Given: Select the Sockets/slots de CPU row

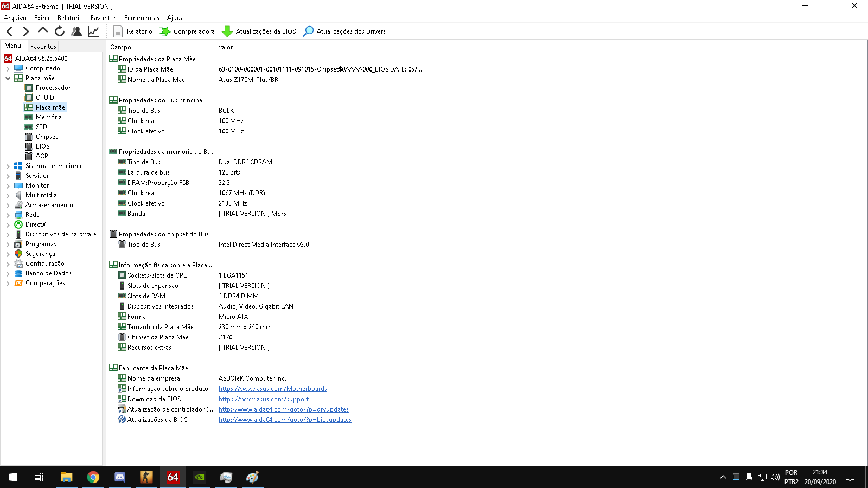Looking at the screenshot, I should (266, 275).
